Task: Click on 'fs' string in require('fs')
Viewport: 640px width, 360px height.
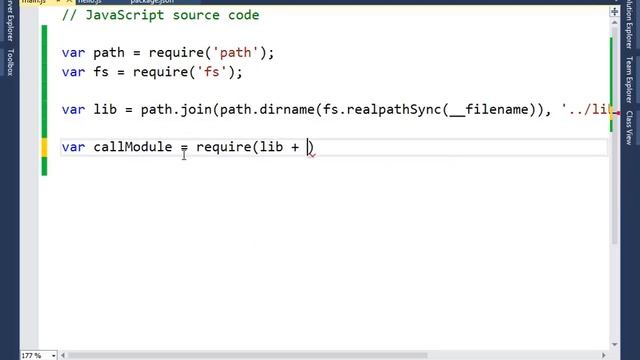Action: click(x=211, y=72)
